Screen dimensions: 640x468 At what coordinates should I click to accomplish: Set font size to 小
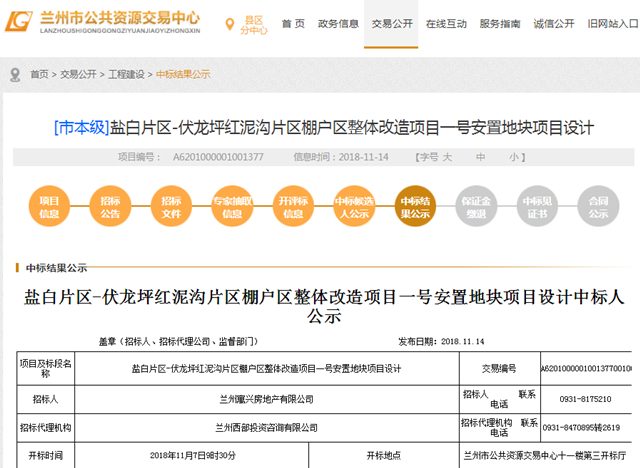tap(512, 157)
